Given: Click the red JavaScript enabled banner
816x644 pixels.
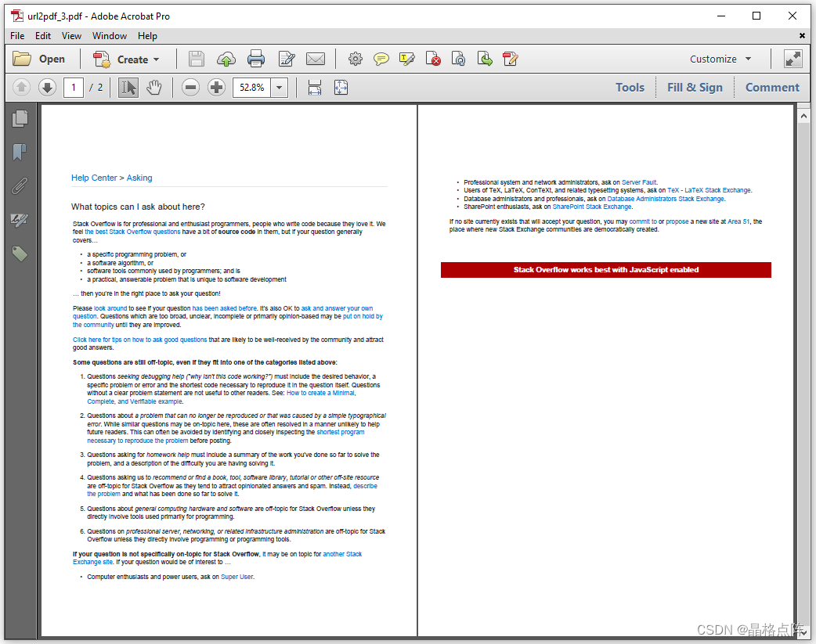Looking at the screenshot, I should tap(606, 270).
